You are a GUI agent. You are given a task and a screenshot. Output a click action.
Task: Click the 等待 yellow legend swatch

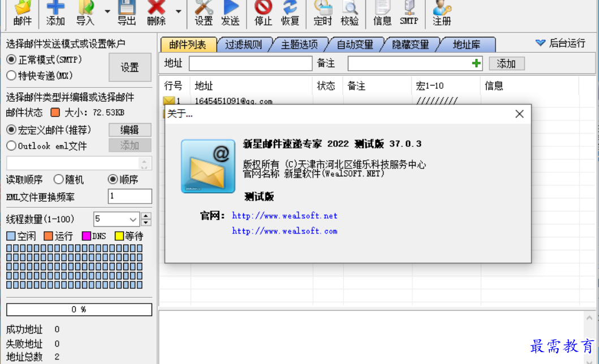coord(119,236)
